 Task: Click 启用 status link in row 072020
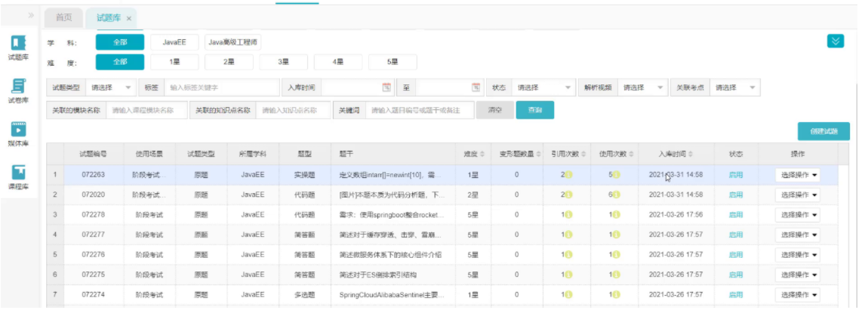pos(736,195)
